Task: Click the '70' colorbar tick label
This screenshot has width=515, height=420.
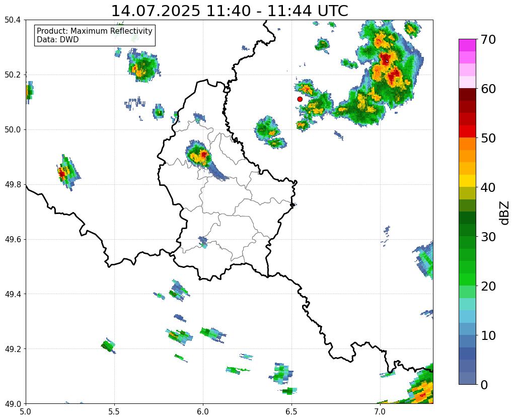Action: [488, 39]
